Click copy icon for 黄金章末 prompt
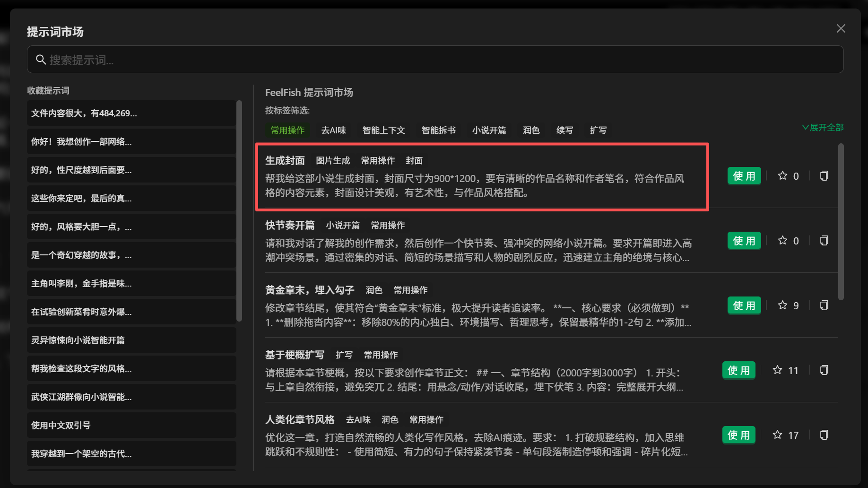The height and width of the screenshot is (488, 868). pos(824,305)
